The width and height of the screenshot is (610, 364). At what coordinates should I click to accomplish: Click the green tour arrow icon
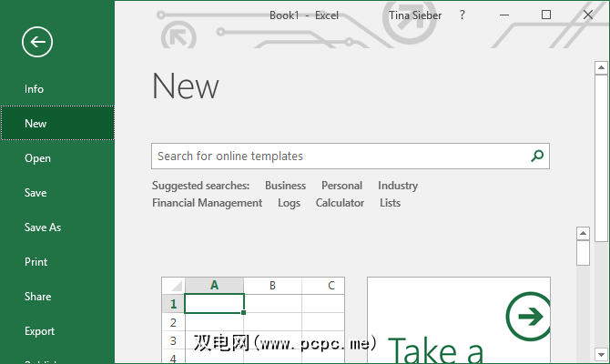[x=528, y=316]
